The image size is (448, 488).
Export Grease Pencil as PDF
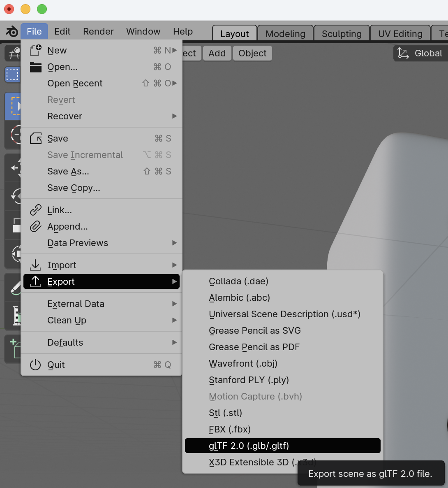(283, 347)
